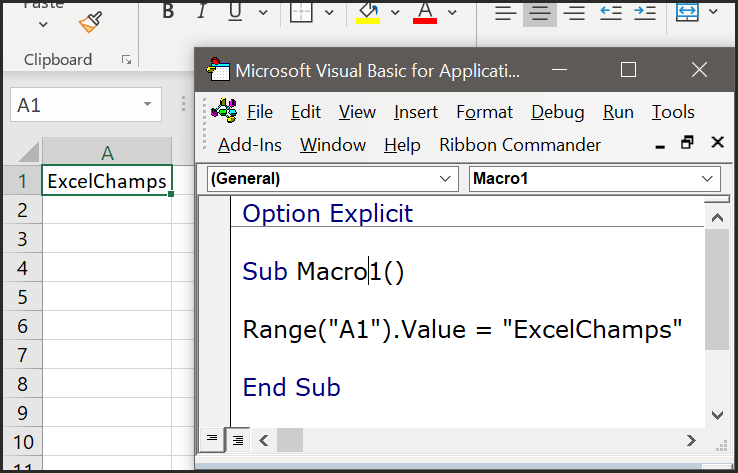Open the Debug menu
The height and width of the screenshot is (473, 738).
(x=557, y=112)
